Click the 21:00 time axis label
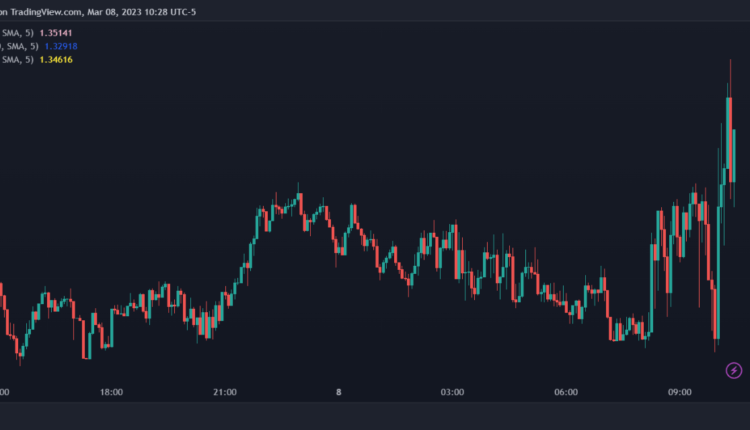 coord(225,393)
